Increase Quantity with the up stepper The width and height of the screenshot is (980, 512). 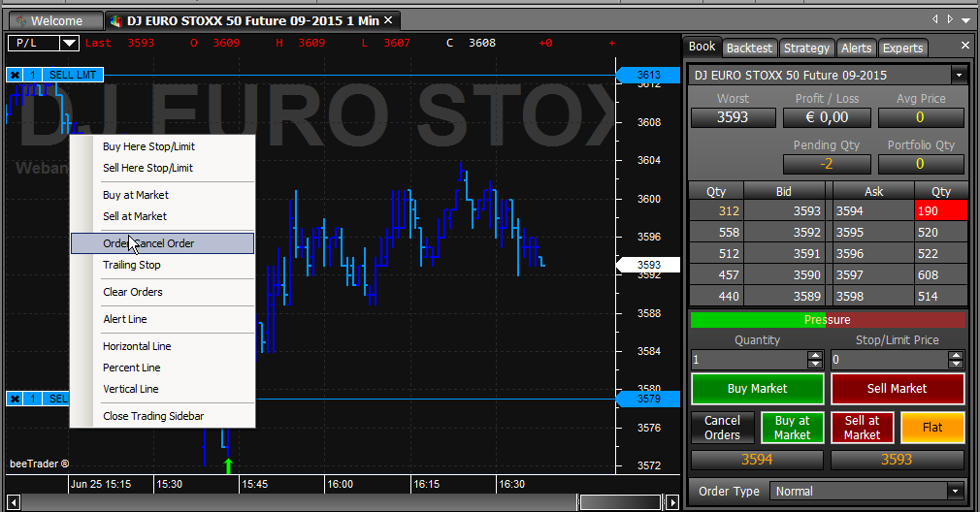(815, 355)
